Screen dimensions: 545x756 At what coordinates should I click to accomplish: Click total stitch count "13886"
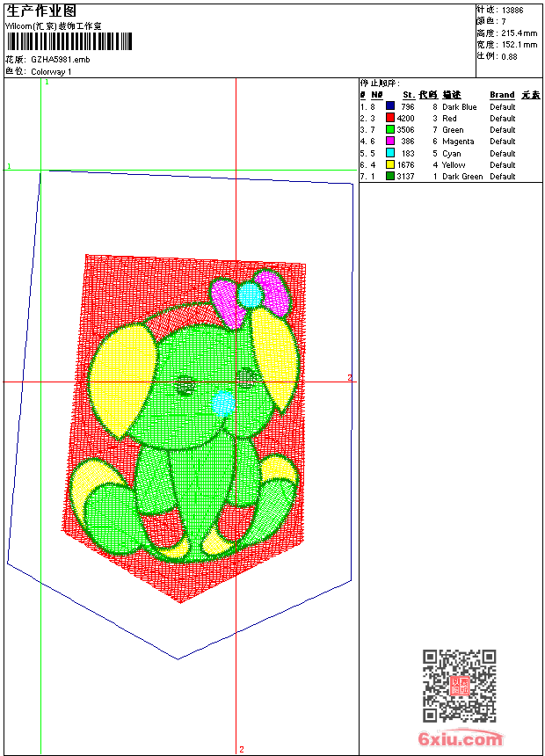point(512,11)
